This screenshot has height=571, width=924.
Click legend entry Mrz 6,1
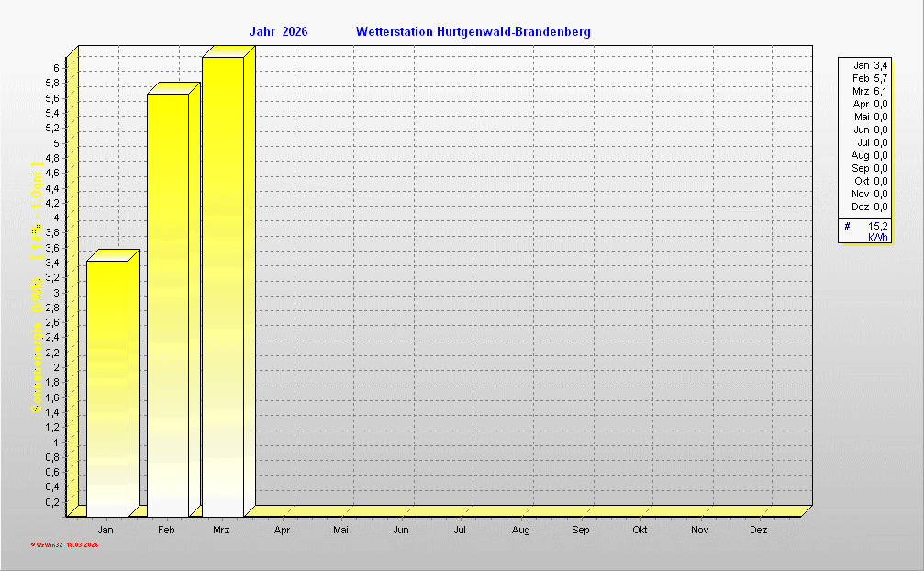click(870, 91)
